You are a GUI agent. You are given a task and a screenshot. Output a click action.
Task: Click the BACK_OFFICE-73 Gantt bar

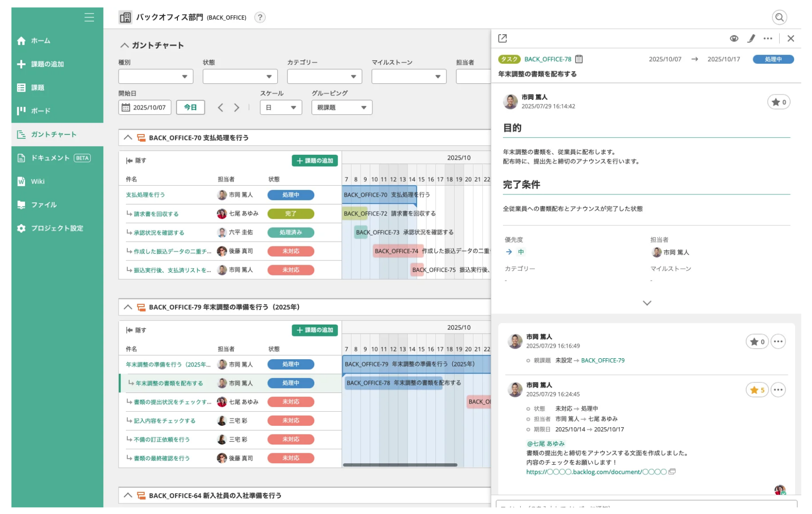[361, 232]
